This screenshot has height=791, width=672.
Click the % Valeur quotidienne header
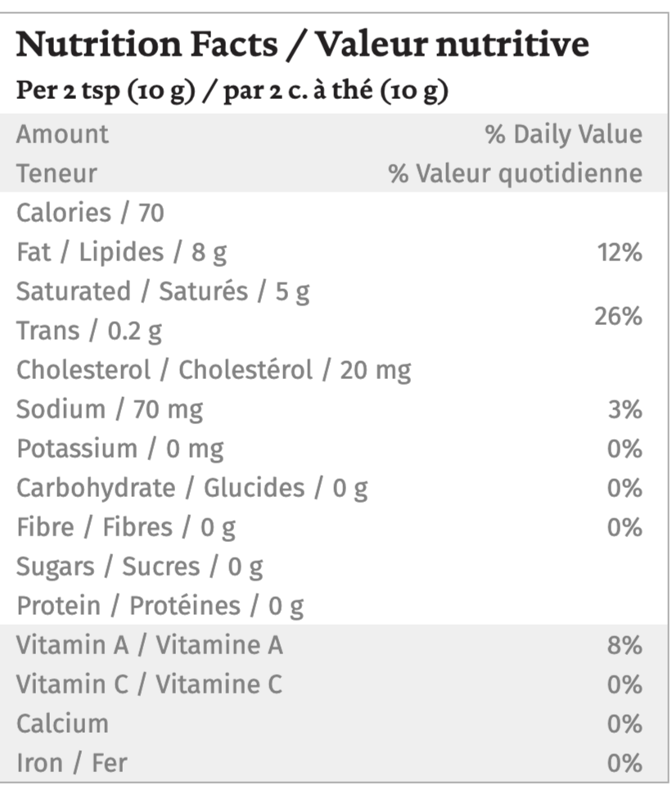[x=516, y=173]
